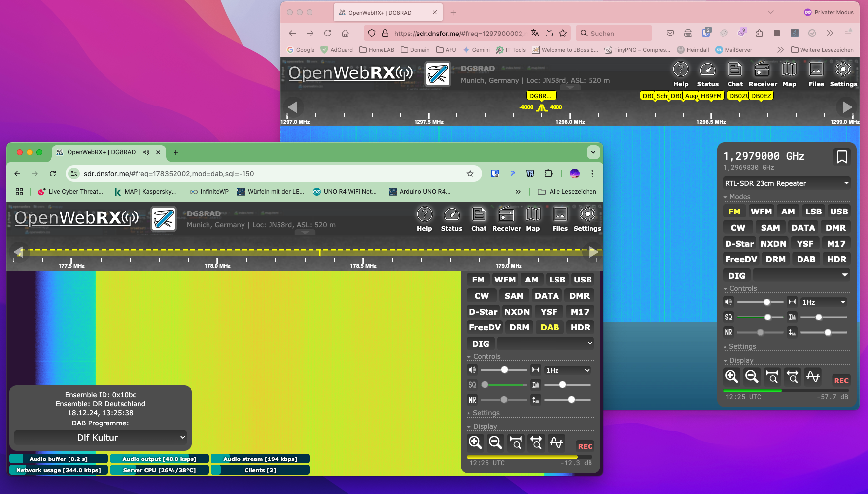Screen dimensions: 868x494
Task: Toggle NR noise reduction in front window
Action: tap(472, 400)
